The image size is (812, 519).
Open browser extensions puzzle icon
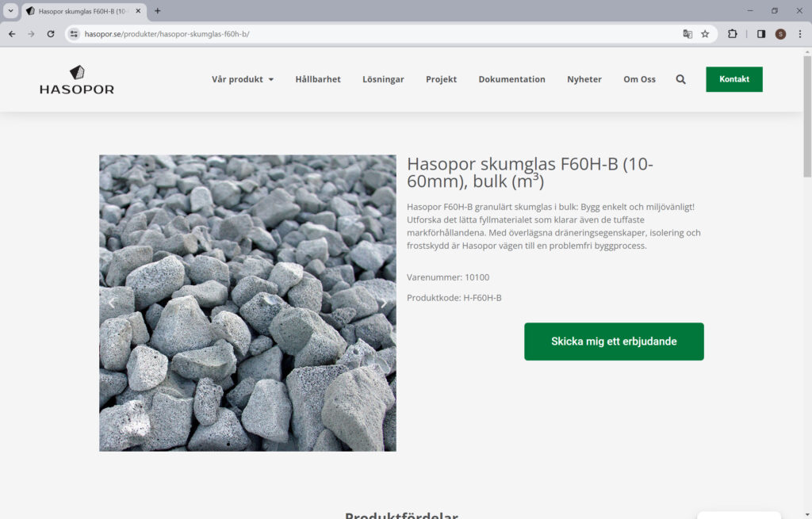(x=732, y=34)
